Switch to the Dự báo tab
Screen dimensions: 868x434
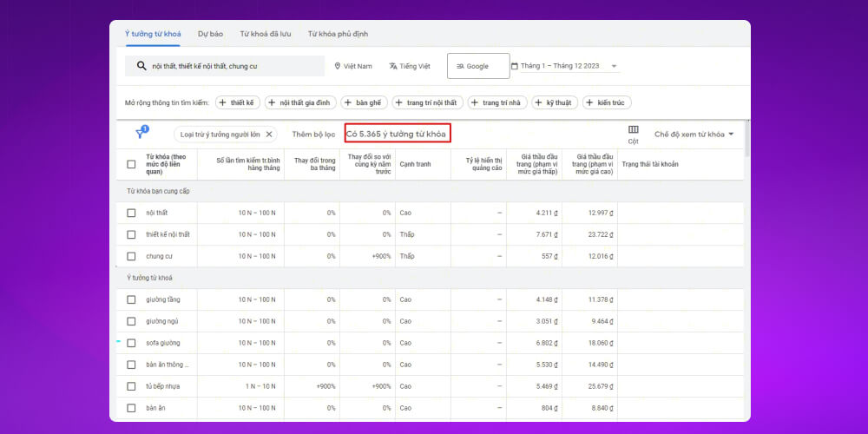(210, 34)
